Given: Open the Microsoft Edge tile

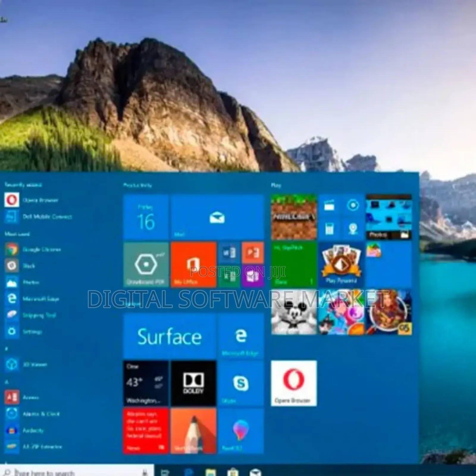Looking at the screenshot, I should (241, 336).
